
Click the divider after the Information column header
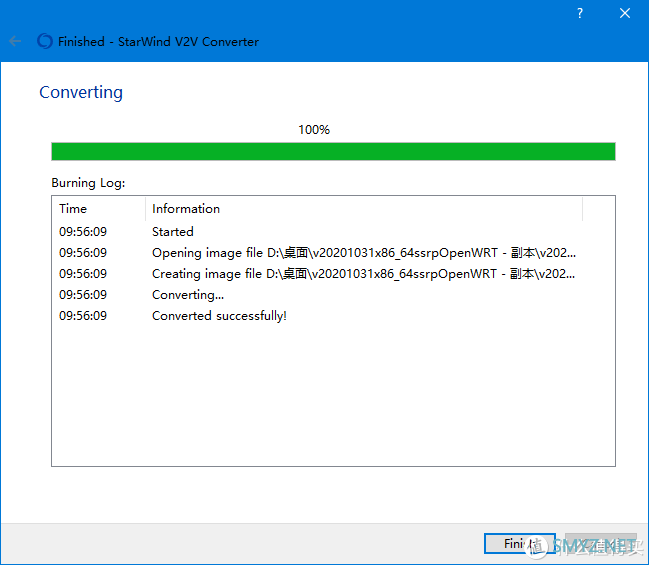click(582, 209)
